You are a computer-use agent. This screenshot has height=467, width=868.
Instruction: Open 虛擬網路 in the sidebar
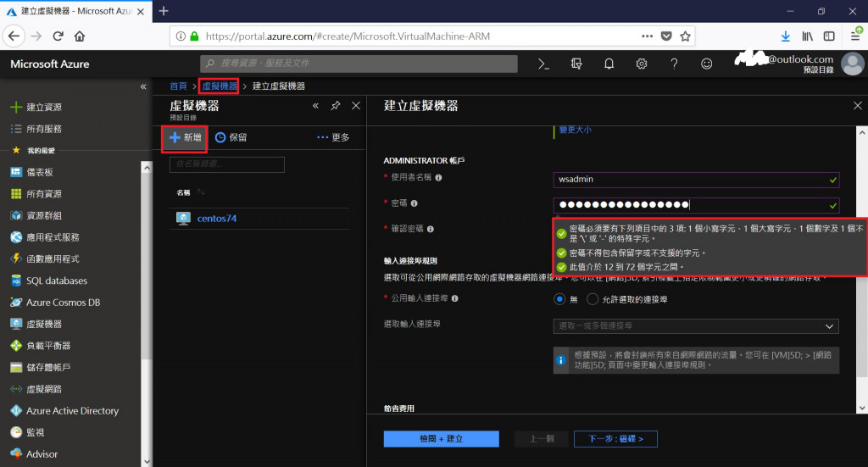[36, 389]
